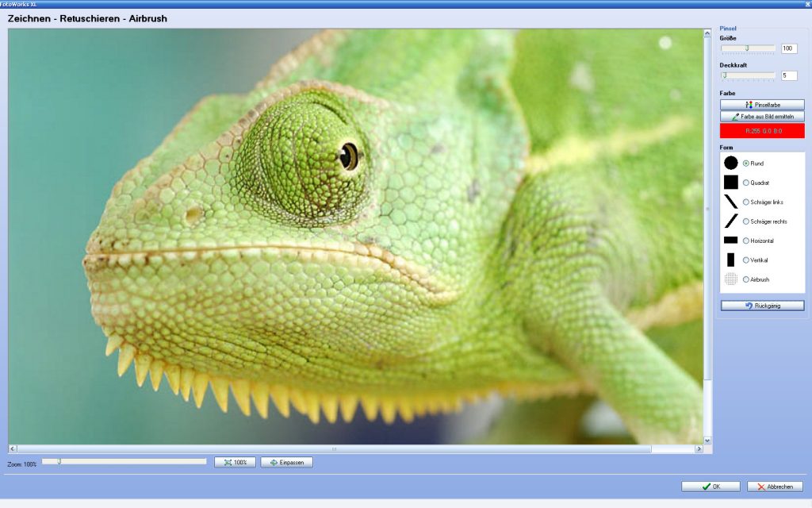The height and width of the screenshot is (508, 812).
Task: Click the brush icon on the Pinselfarbe button
Action: coord(749,104)
